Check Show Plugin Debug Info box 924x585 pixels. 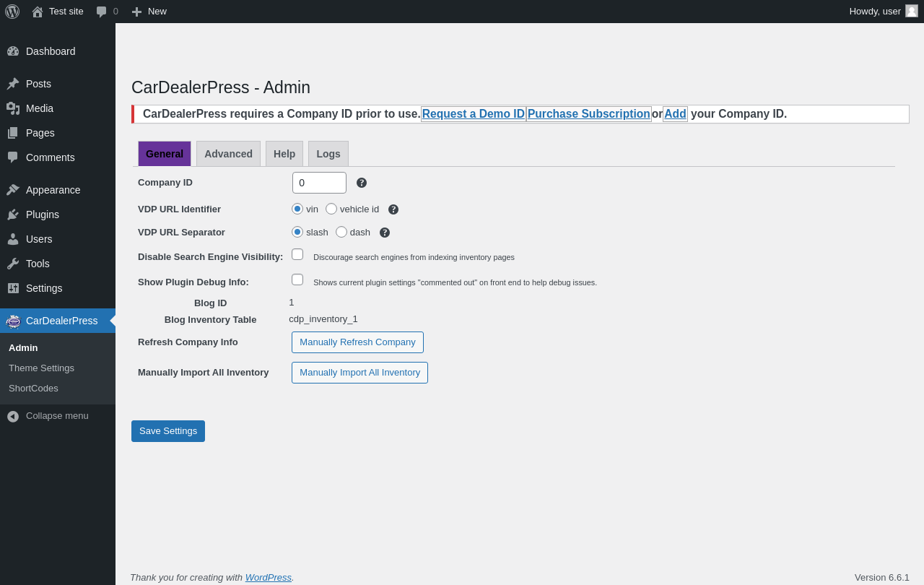tap(297, 279)
